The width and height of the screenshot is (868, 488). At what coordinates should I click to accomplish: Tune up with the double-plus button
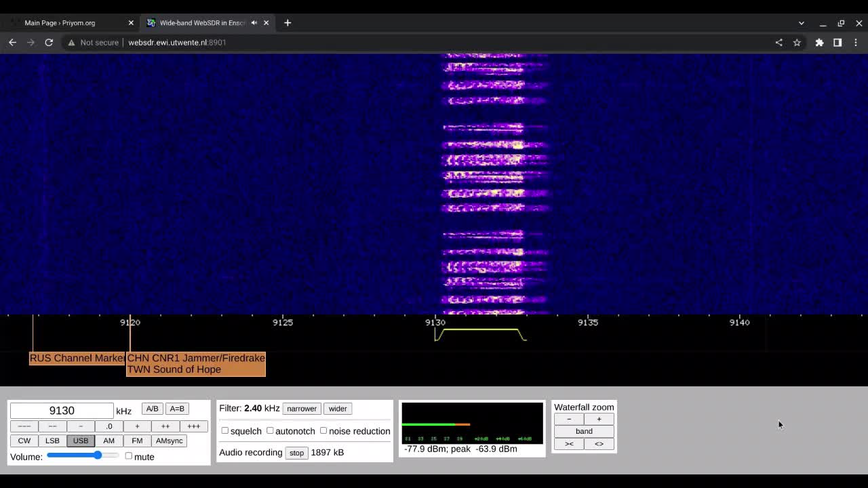pyautogui.click(x=165, y=426)
